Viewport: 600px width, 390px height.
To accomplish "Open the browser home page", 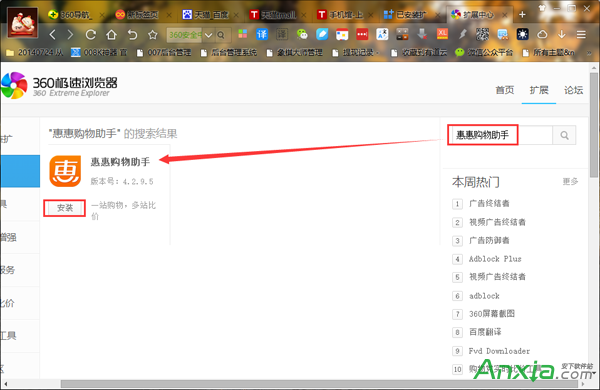I will (x=111, y=35).
